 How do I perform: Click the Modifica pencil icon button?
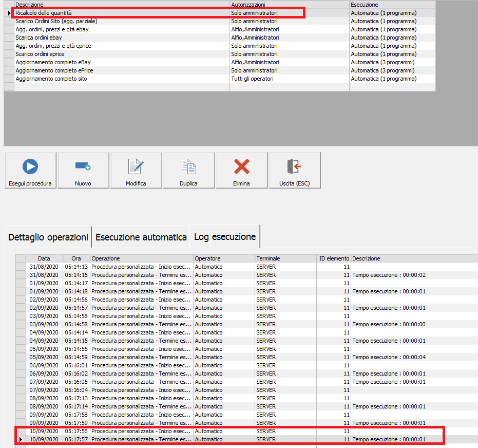click(x=136, y=171)
